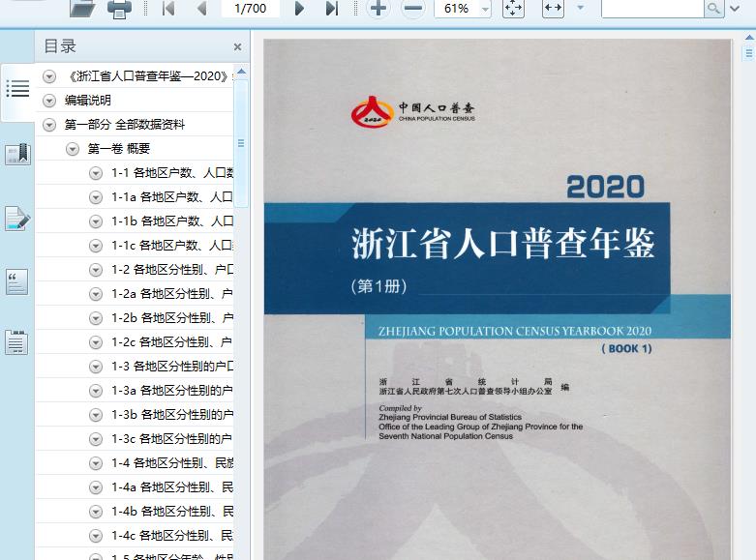Go to the previous page
756x560 pixels.
[201, 9]
